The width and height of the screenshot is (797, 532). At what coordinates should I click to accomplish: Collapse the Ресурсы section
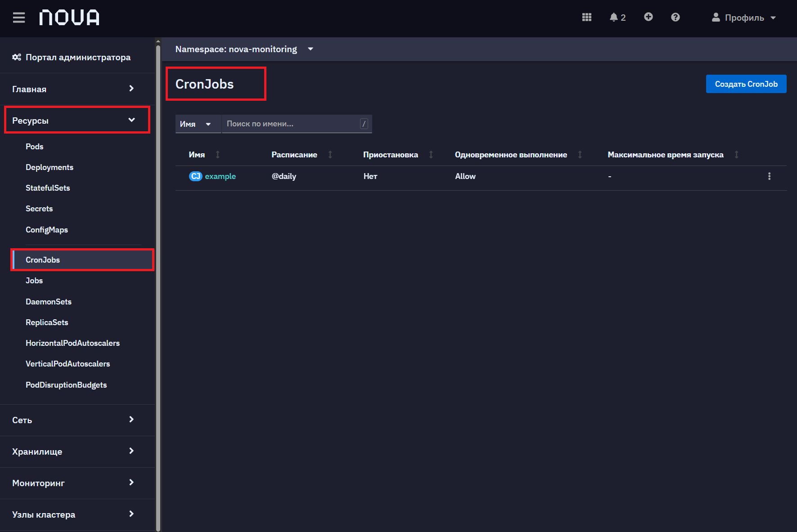click(x=77, y=120)
